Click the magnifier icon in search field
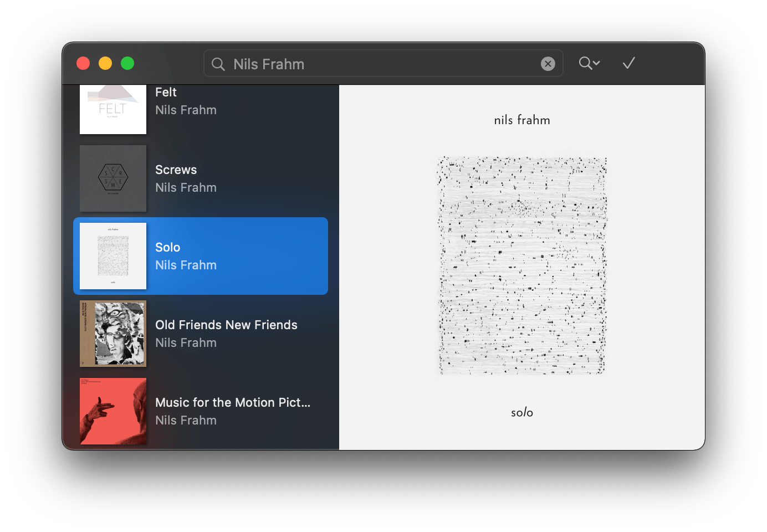 point(218,64)
